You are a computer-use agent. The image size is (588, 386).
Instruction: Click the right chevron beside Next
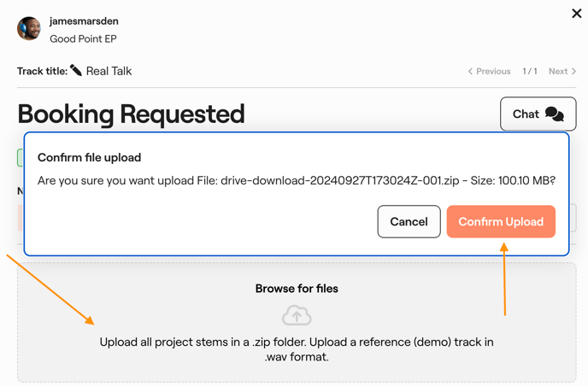(574, 72)
